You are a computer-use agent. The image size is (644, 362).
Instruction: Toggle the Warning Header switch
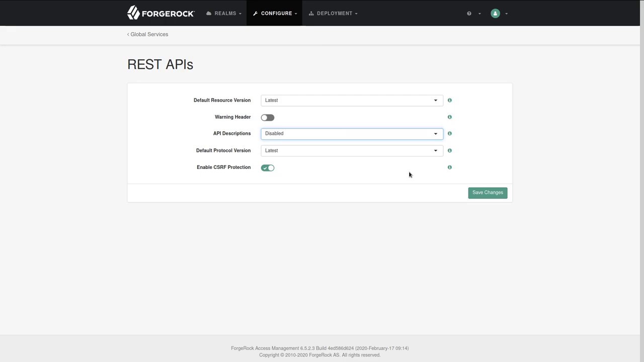(268, 118)
